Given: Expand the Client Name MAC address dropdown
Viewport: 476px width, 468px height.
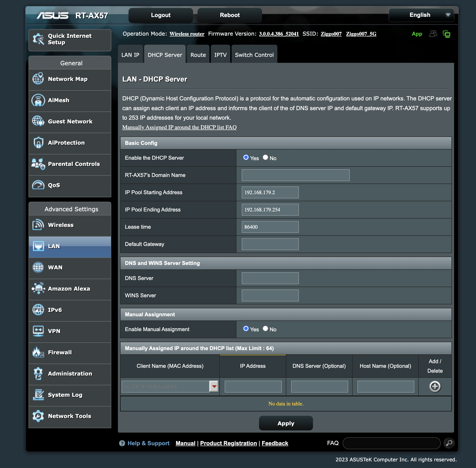Looking at the screenshot, I should [214, 386].
